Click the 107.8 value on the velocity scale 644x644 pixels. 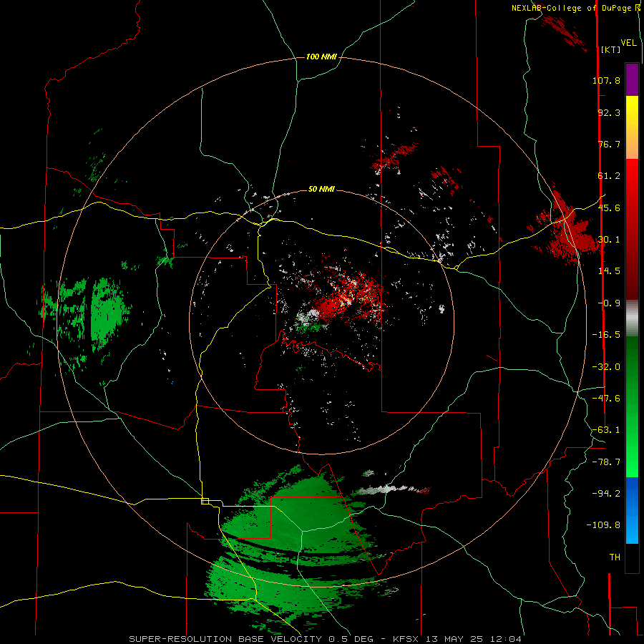[606, 80]
